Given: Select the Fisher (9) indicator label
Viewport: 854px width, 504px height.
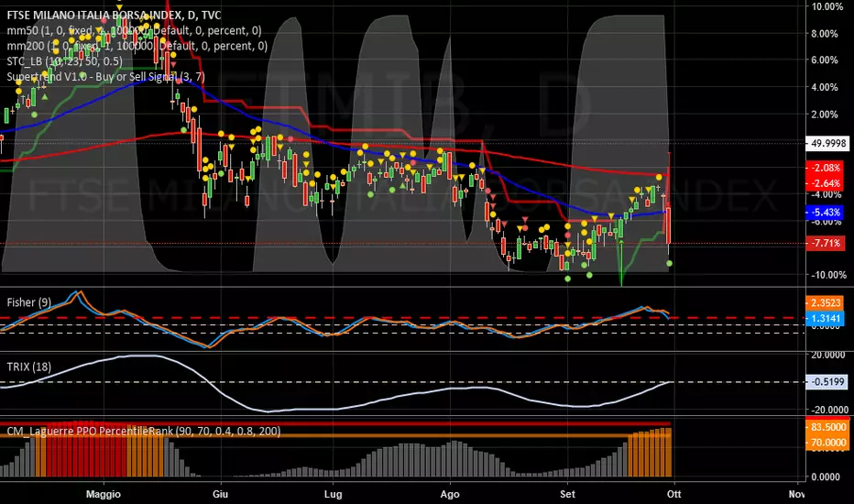Looking at the screenshot, I should point(29,302).
